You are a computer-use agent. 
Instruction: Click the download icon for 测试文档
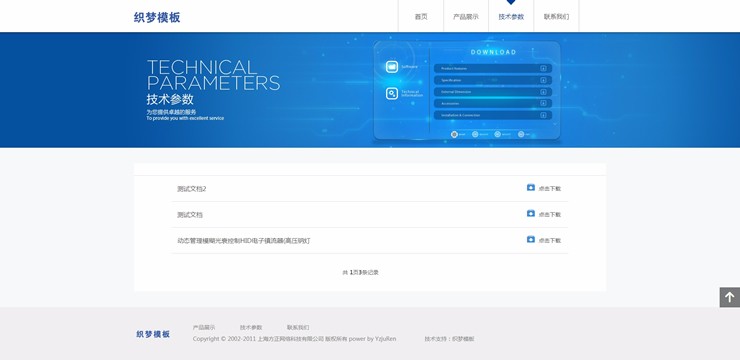point(531,214)
